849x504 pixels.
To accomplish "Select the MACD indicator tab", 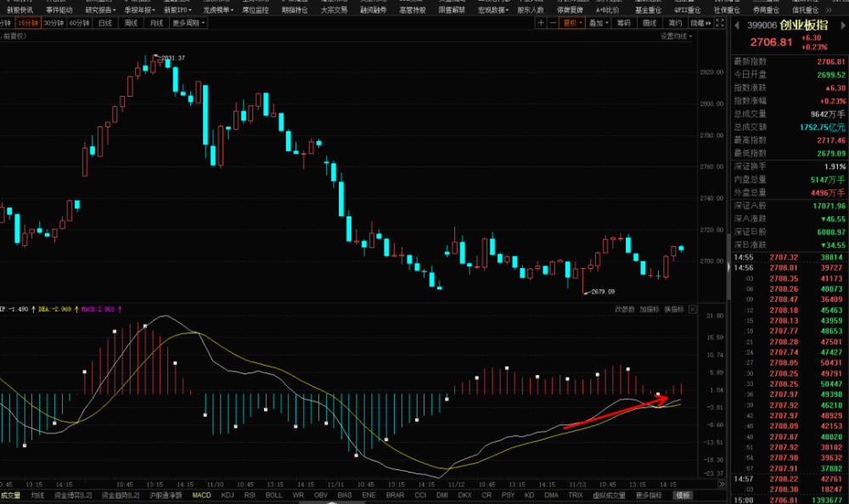I will tap(201, 495).
